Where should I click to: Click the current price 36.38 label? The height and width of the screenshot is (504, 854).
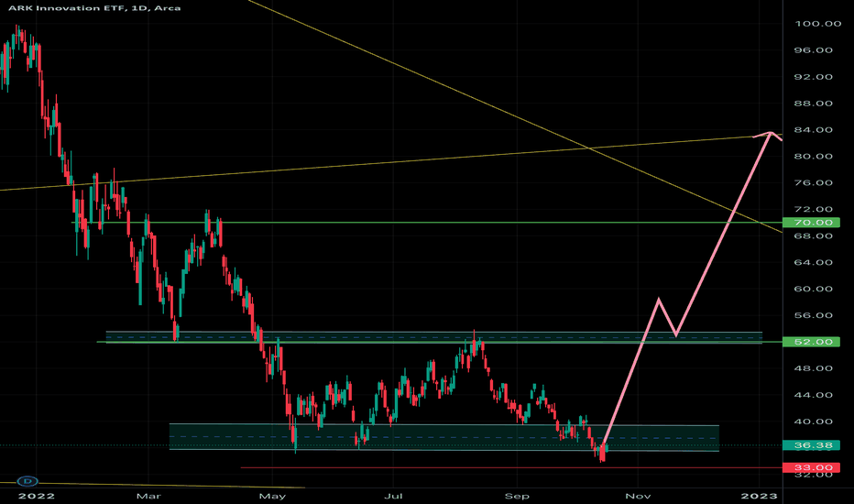(811, 445)
